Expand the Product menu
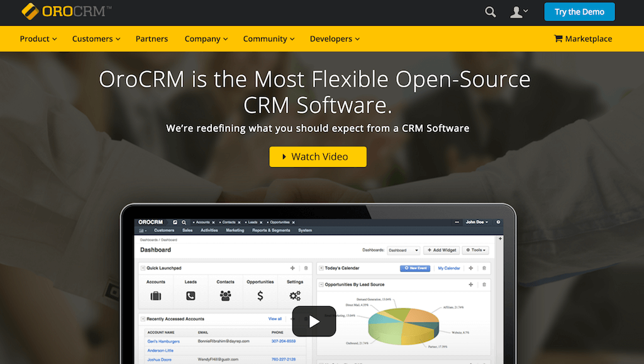644x364 pixels. click(38, 38)
